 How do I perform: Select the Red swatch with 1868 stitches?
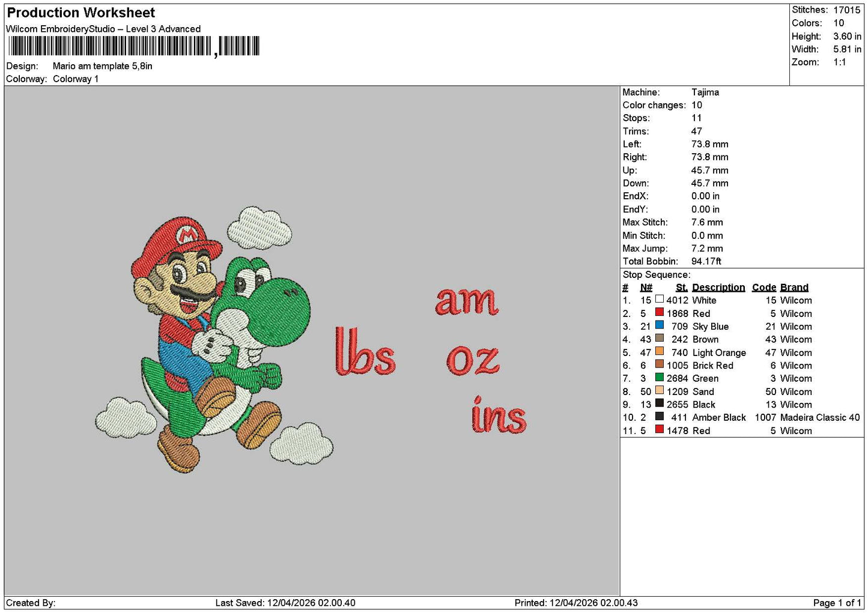tap(659, 312)
